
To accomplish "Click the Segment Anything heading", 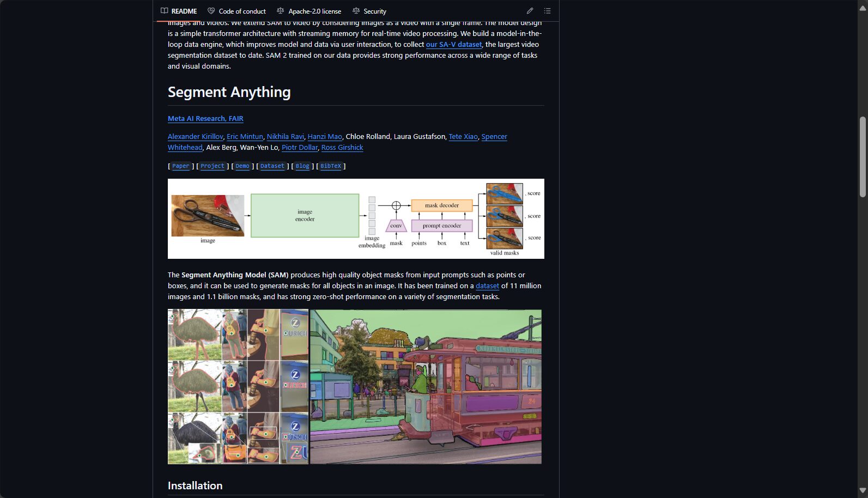I will [229, 92].
